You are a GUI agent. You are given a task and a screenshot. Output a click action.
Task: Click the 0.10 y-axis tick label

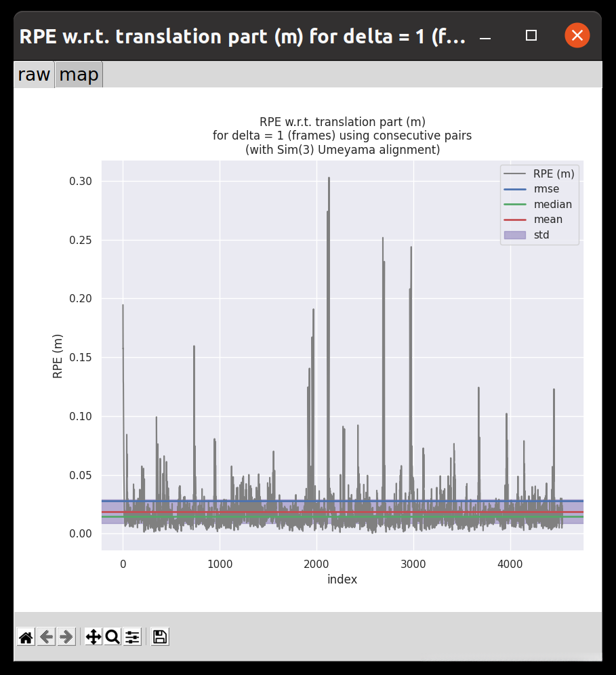[81, 416]
